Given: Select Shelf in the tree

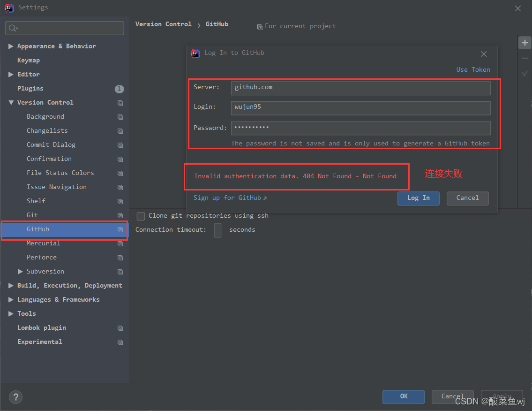Looking at the screenshot, I should point(36,201).
